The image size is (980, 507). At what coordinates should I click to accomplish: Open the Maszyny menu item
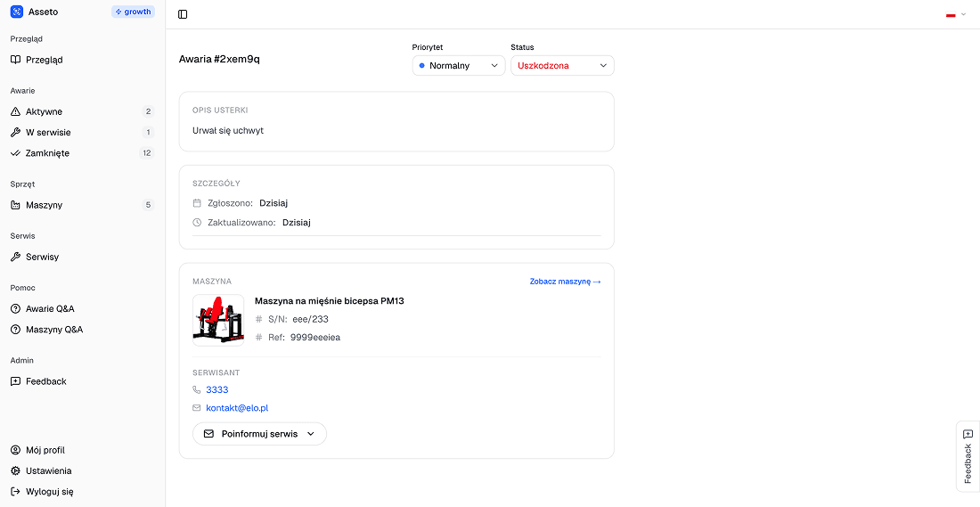pyautogui.click(x=44, y=205)
